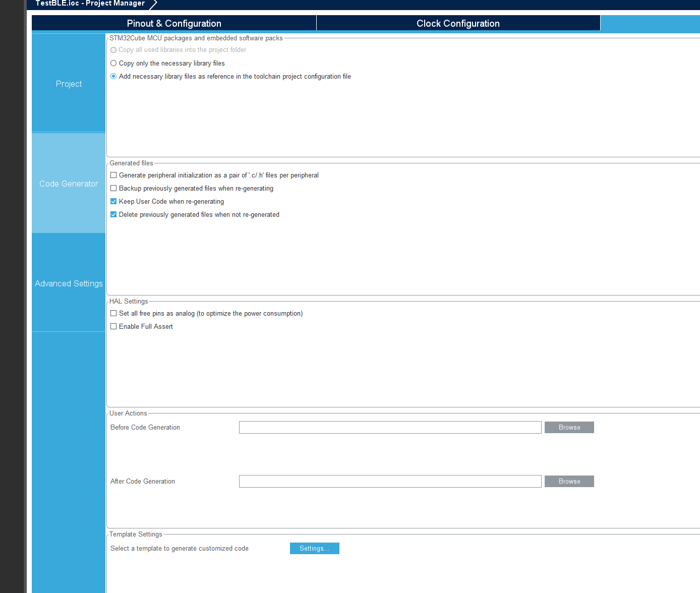Switch to the Pinout & Configuration tab
The height and width of the screenshot is (593, 700).
pos(173,23)
